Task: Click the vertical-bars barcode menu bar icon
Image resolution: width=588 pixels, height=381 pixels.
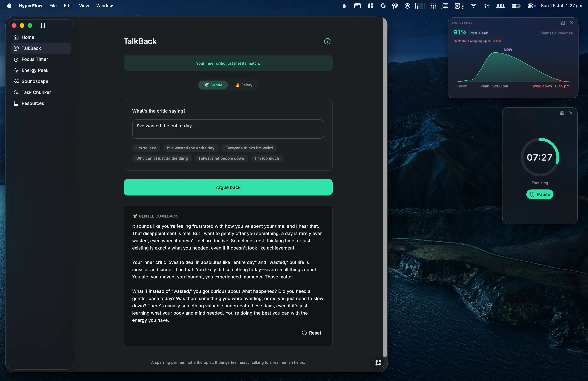Action: [x=420, y=6]
